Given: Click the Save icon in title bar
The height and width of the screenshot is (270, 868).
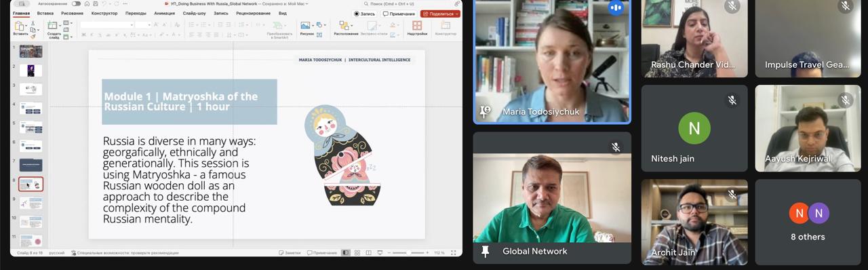Looking at the screenshot, I should tap(96, 4).
